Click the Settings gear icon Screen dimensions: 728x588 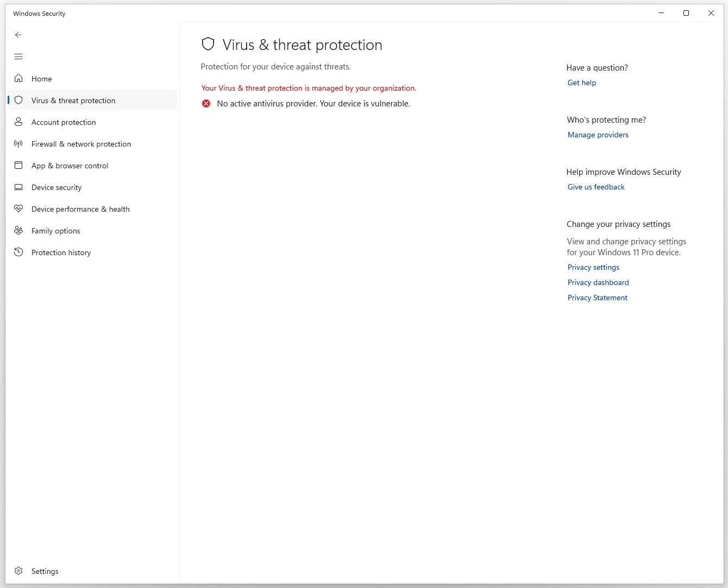(x=18, y=571)
